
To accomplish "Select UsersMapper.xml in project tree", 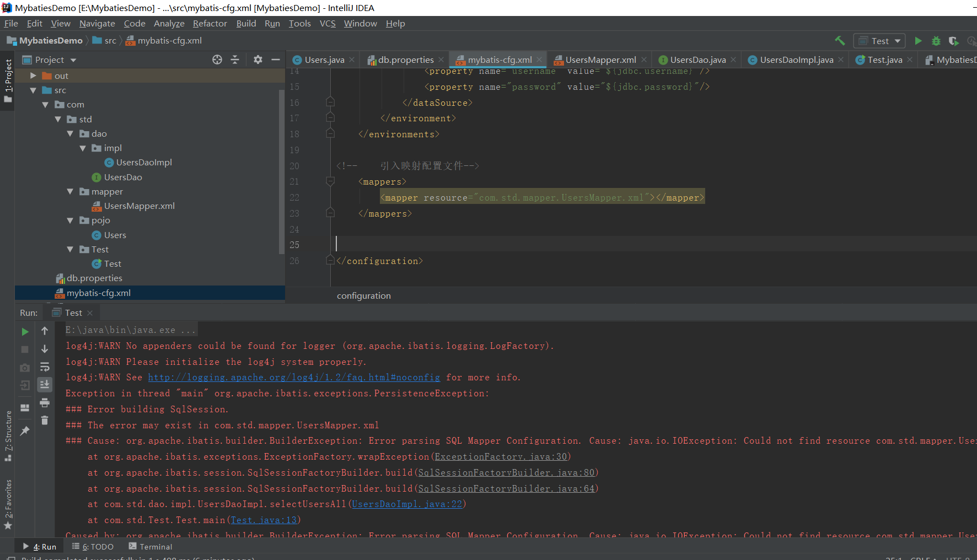I will [139, 206].
